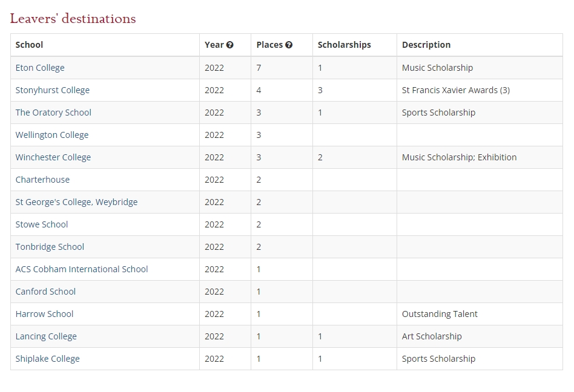574x392 pixels.
Task: Click St George's College, Weybridge link
Action: click(x=76, y=202)
